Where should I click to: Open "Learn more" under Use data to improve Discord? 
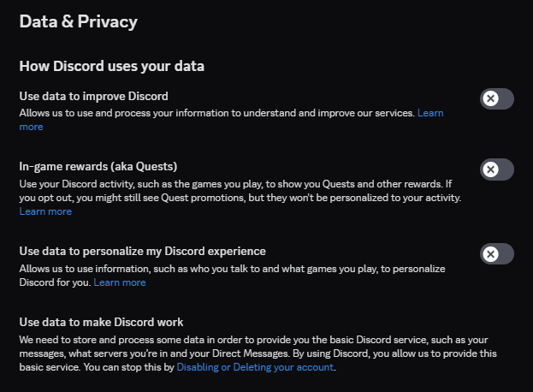click(429, 113)
